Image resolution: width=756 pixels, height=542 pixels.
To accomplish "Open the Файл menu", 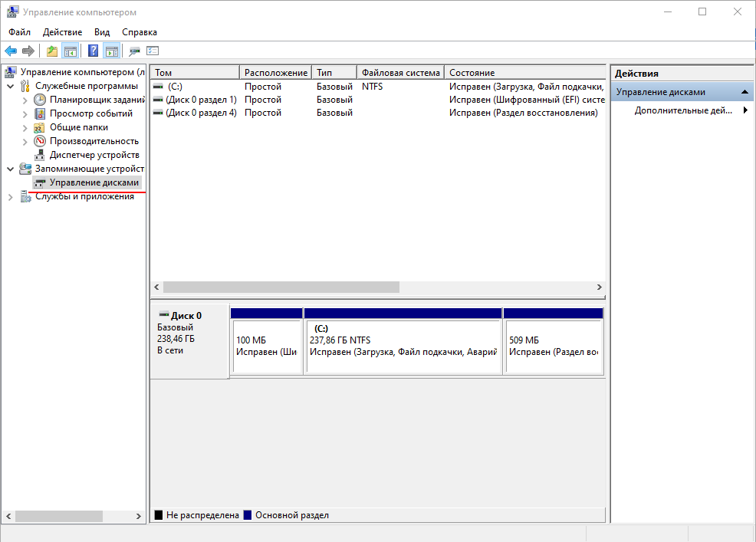I will coord(19,32).
